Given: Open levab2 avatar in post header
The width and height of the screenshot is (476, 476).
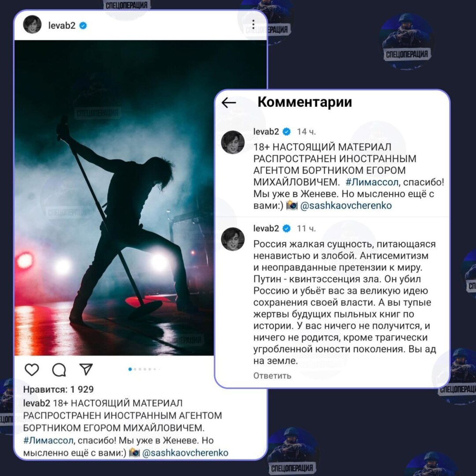Looking at the screenshot, I should [32, 24].
